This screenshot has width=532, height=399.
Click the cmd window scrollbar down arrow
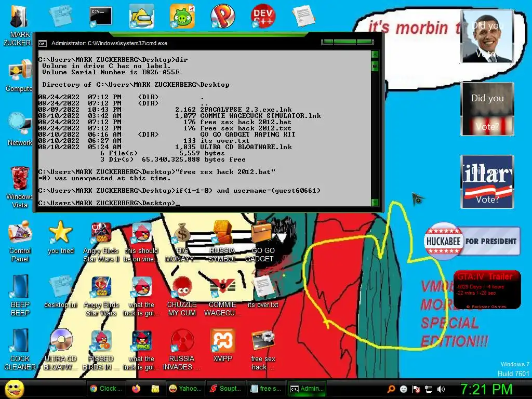375,203
